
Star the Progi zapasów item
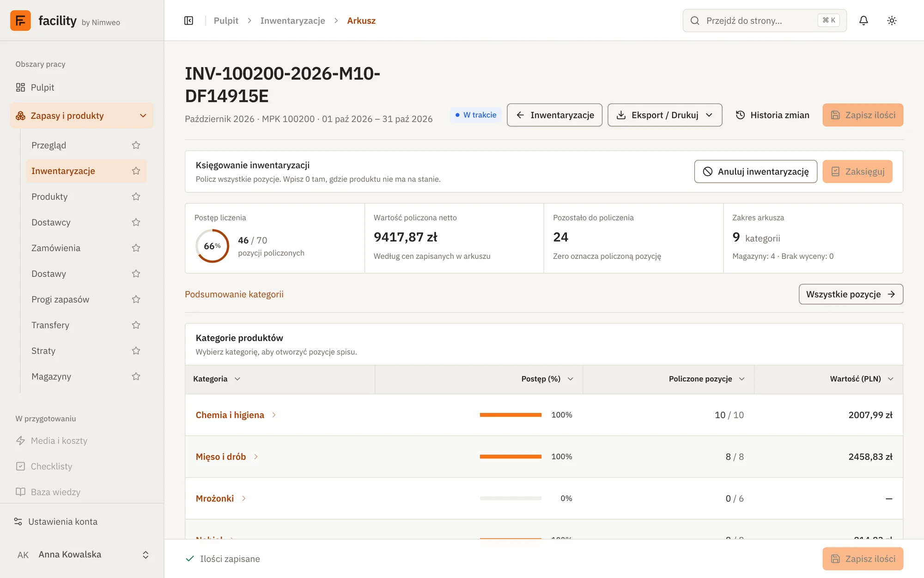136,299
